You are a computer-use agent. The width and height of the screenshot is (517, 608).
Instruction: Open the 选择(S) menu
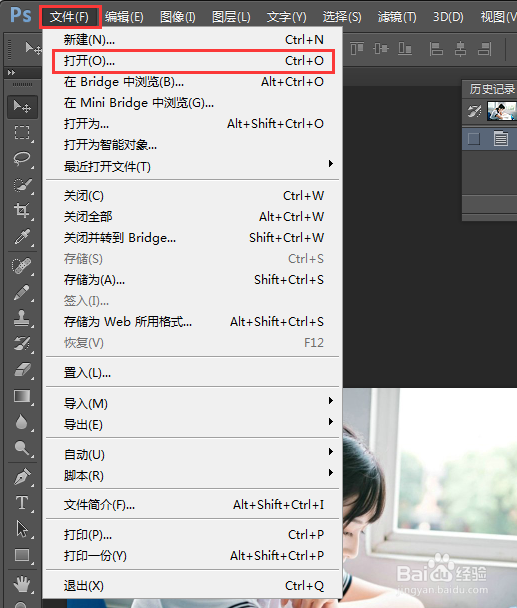pyautogui.click(x=342, y=17)
